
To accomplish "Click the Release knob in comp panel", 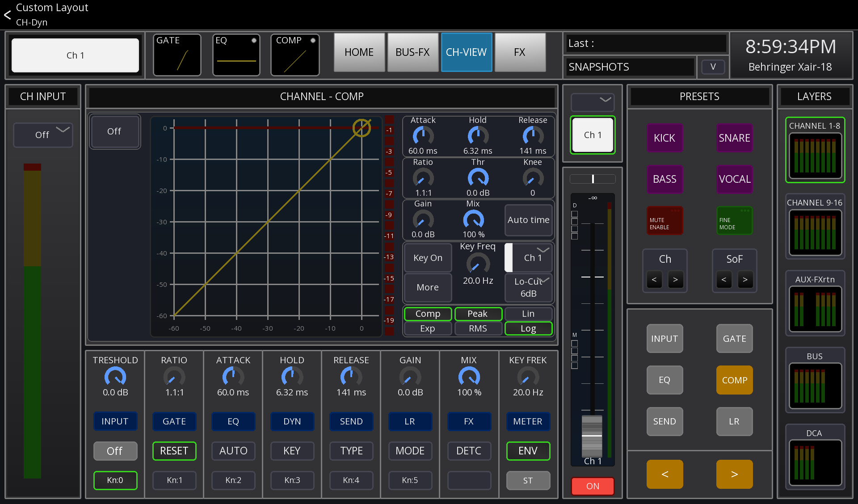I will 533,136.
